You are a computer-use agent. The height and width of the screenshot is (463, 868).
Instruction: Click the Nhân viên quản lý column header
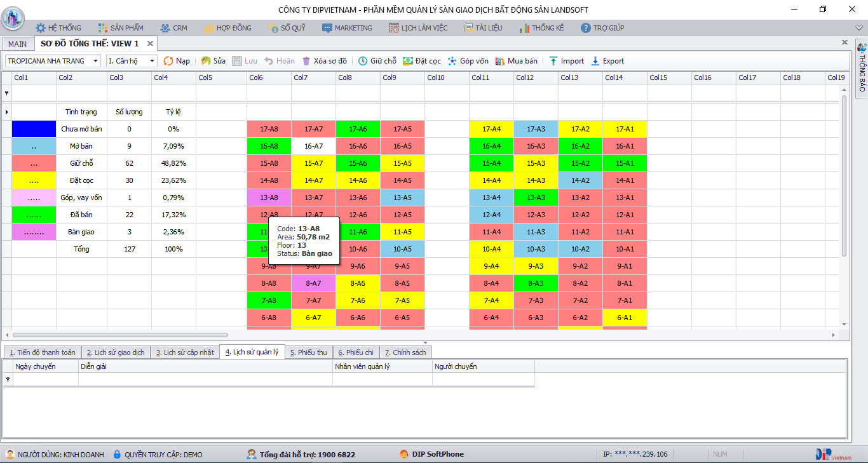click(x=383, y=366)
